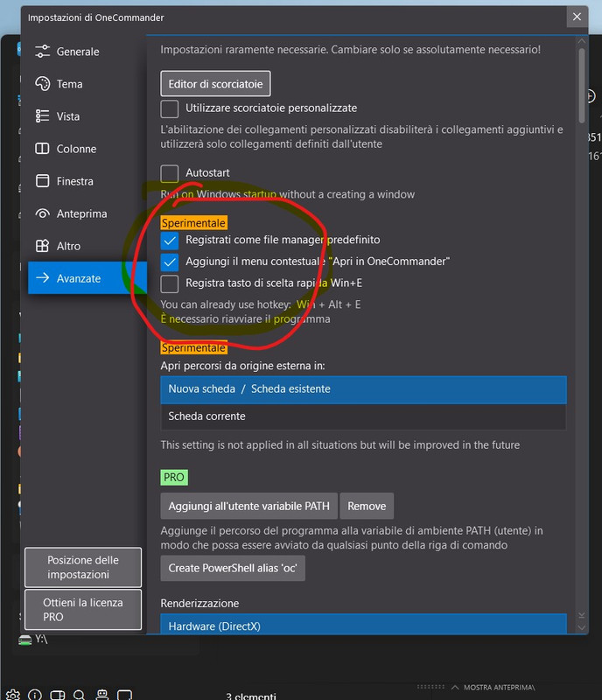602x700 pixels.
Task: Click the search magnifier icon in bottom bar
Action: pyautogui.click(x=79, y=695)
